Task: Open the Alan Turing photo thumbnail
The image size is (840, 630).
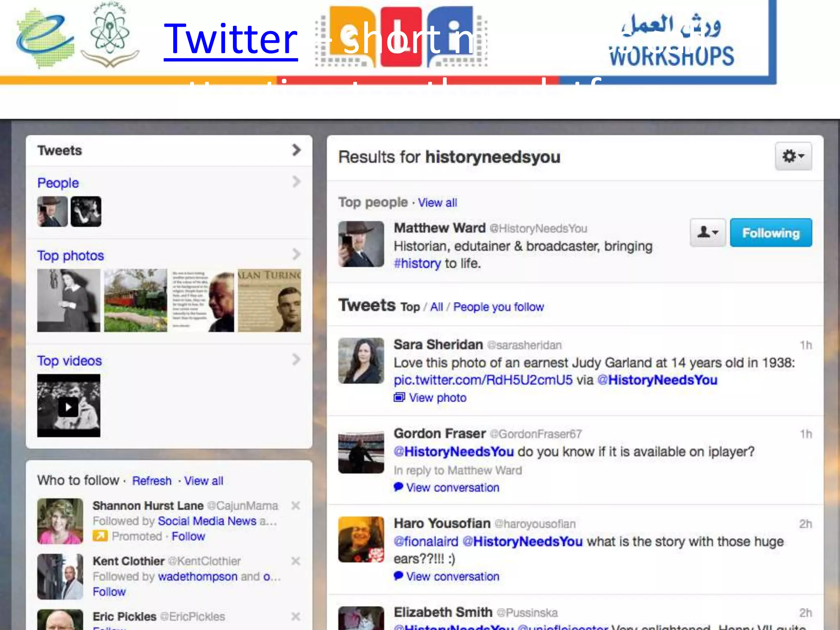Action: pyautogui.click(x=269, y=300)
